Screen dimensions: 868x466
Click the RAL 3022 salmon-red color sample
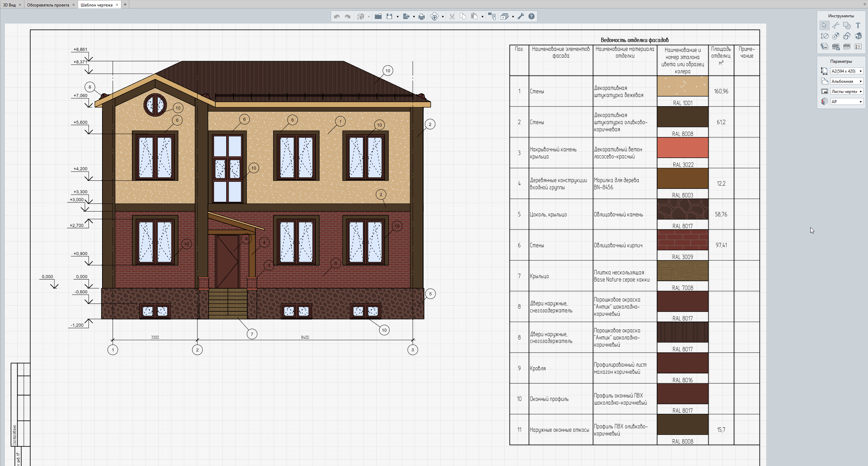[x=682, y=148]
